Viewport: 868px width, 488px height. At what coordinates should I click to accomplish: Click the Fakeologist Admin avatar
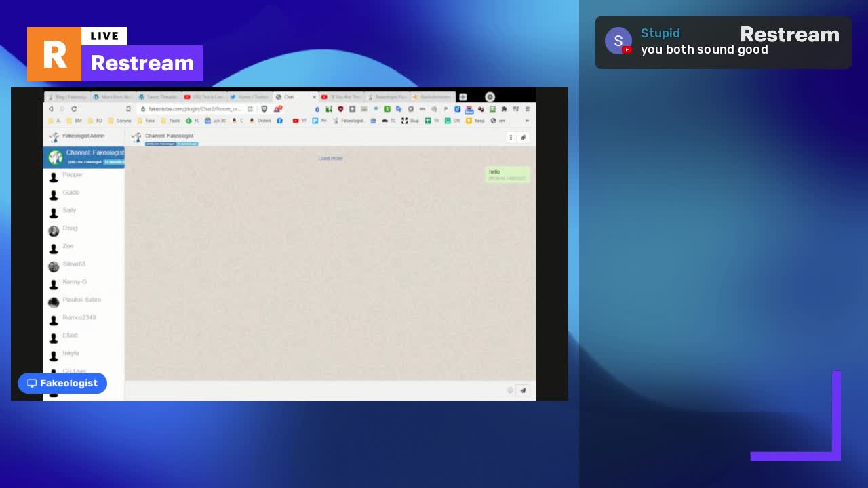[54, 137]
